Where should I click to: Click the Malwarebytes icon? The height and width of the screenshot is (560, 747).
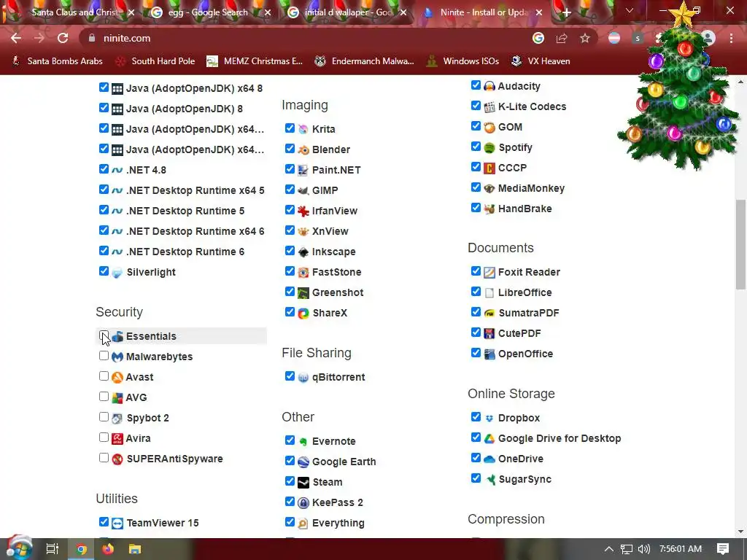coord(117,357)
